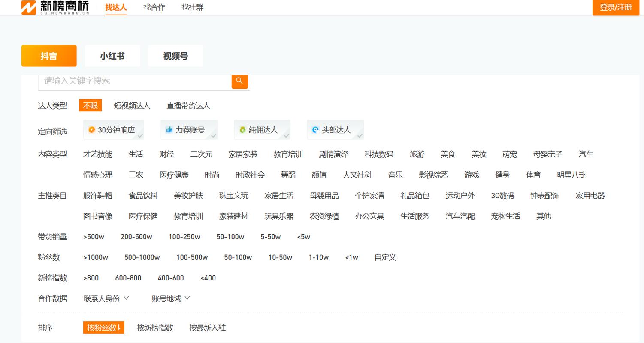Filter content type by 舞蹈
The image size is (644, 343).
(x=288, y=175)
